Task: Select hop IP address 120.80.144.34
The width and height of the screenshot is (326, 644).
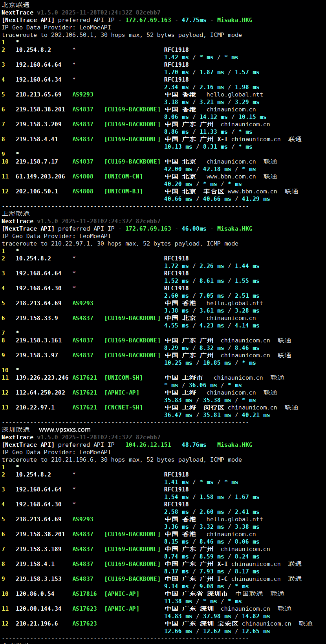Action: 38,609
